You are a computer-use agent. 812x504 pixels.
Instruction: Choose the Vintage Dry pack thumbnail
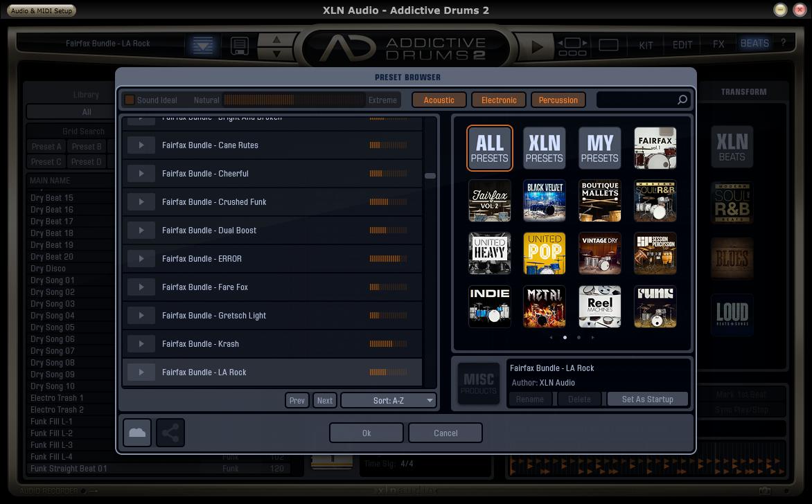[600, 253]
